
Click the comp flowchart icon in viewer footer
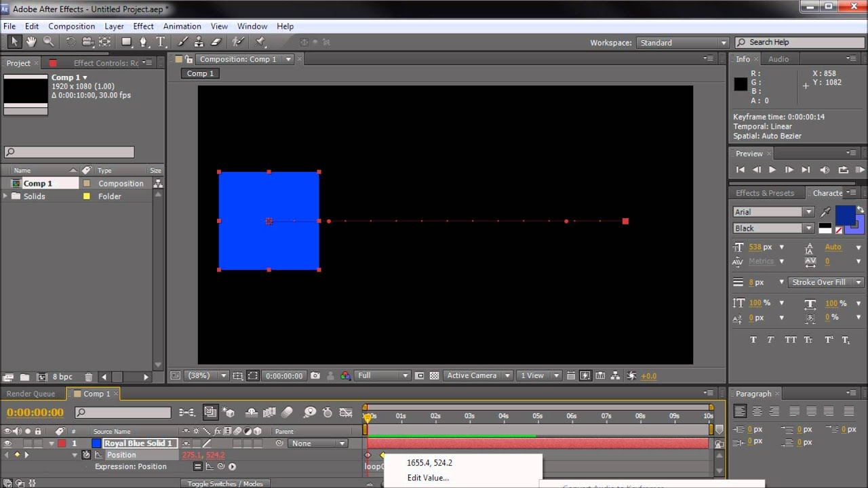pos(615,375)
